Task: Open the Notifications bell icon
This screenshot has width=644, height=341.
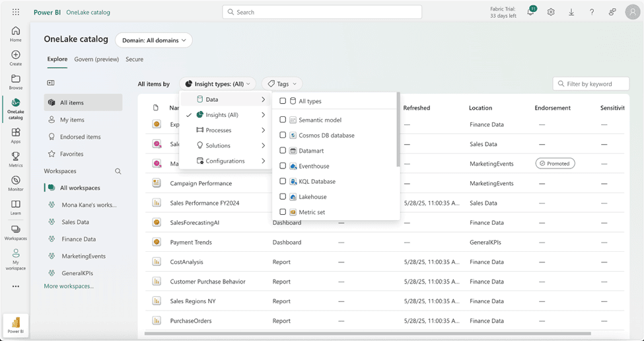Action: (x=530, y=12)
